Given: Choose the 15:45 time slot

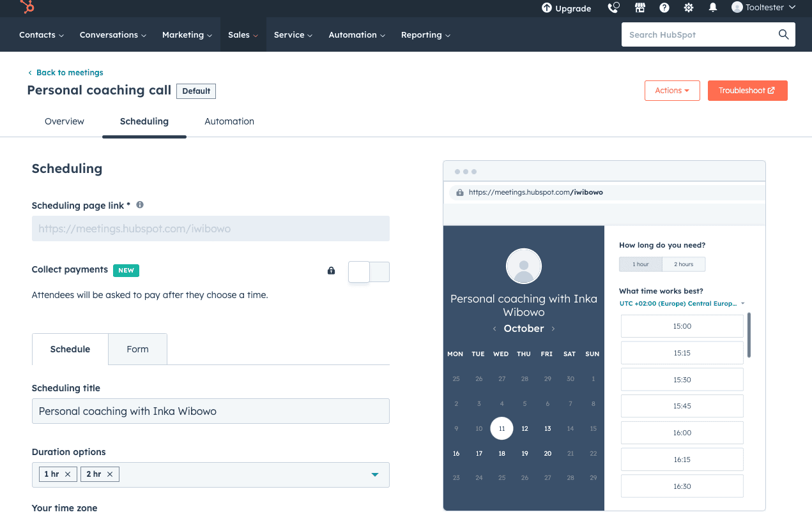Looking at the screenshot, I should (682, 406).
